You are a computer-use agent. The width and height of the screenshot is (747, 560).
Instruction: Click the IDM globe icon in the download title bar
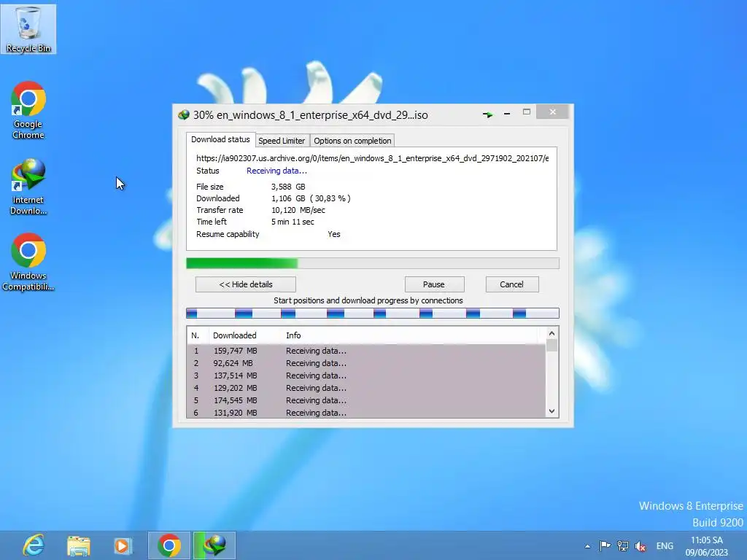point(183,114)
